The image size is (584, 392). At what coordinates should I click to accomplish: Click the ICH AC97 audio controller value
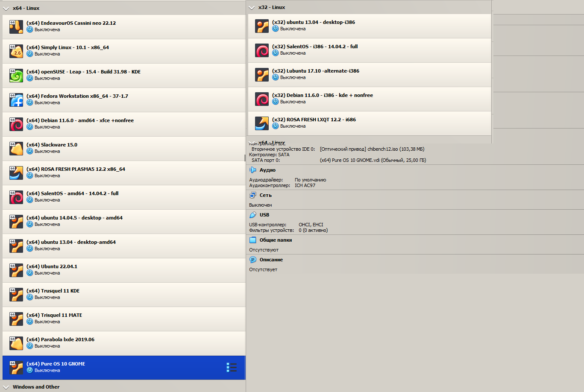tap(305, 185)
